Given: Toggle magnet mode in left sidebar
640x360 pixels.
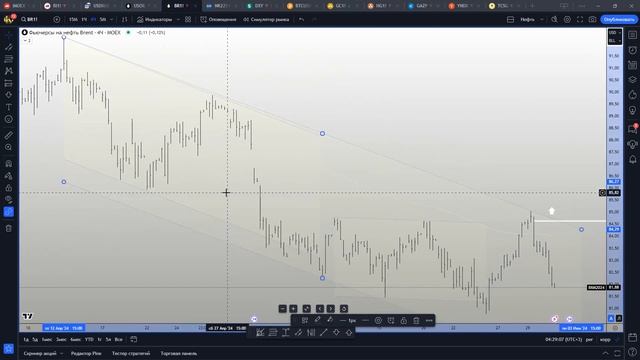Looking at the screenshot, I should click(x=9, y=164).
